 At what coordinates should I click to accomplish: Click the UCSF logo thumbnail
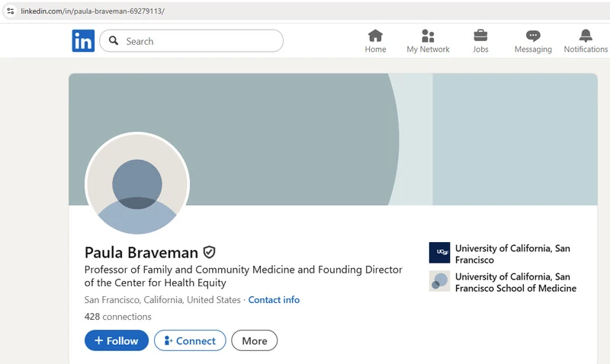click(440, 253)
